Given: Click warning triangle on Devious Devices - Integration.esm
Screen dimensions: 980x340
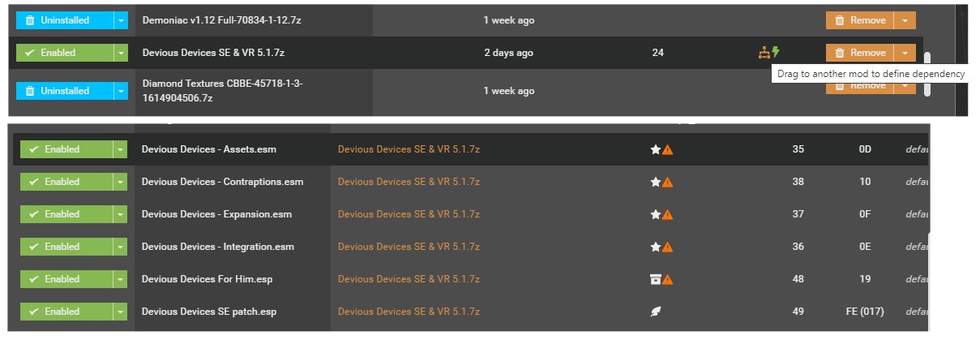Looking at the screenshot, I should (x=668, y=247).
